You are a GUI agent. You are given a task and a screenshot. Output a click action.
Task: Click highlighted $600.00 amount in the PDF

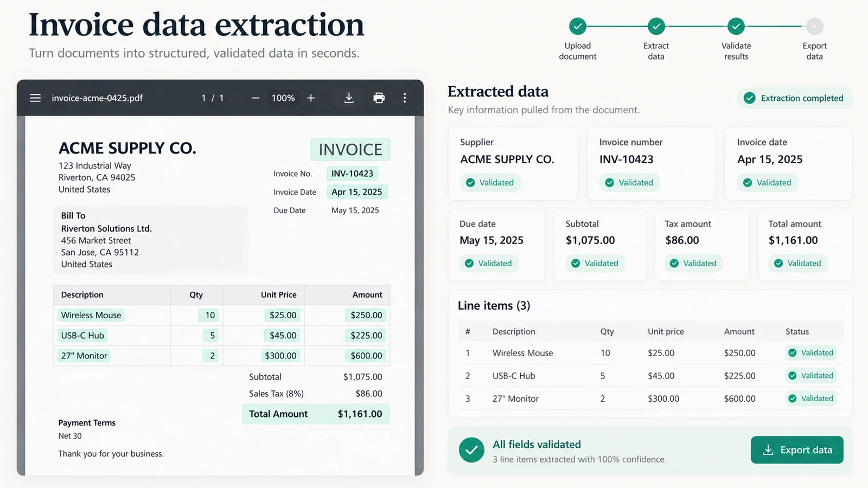366,356
